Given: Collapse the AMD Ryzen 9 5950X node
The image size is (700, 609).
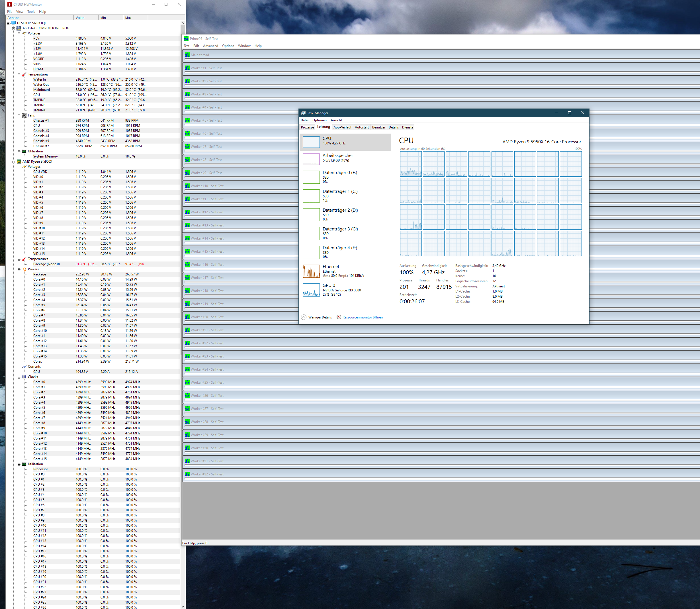Looking at the screenshot, I should [14, 162].
